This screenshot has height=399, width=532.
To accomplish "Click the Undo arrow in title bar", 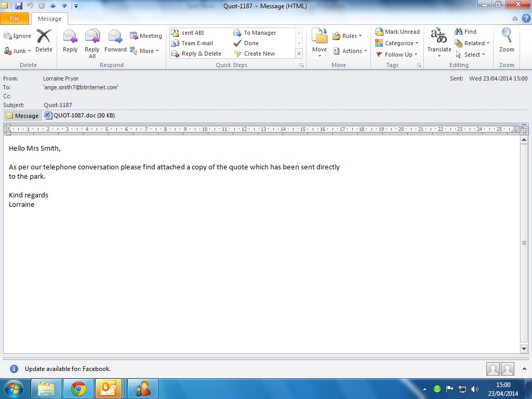I will click(x=30, y=5).
